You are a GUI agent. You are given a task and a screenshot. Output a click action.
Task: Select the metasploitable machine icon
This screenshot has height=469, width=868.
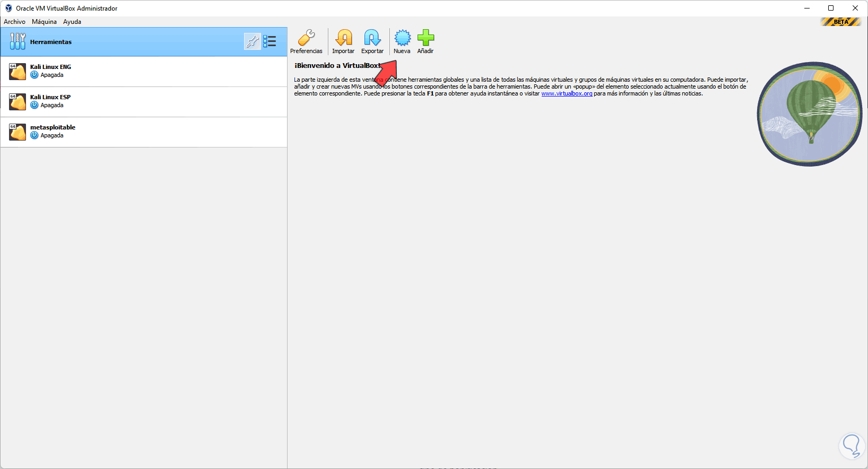[x=18, y=132]
